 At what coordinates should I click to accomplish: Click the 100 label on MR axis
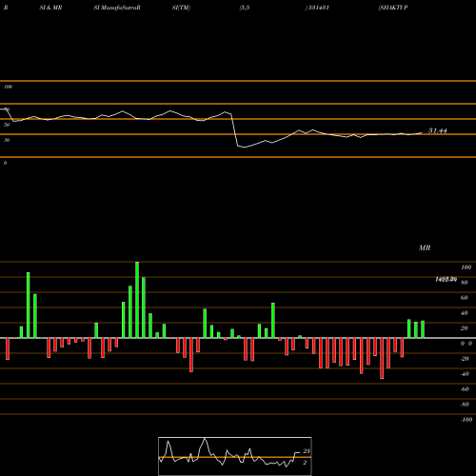[466, 268]
